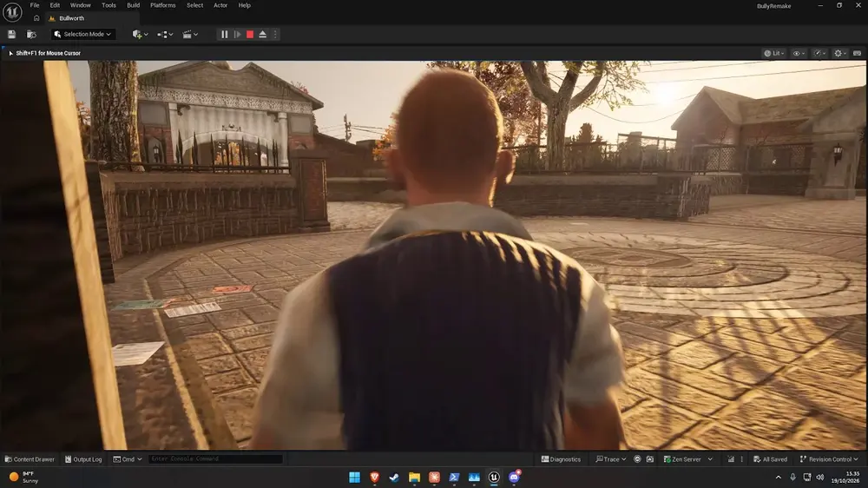Click the Frame Skip button

[x=237, y=35]
